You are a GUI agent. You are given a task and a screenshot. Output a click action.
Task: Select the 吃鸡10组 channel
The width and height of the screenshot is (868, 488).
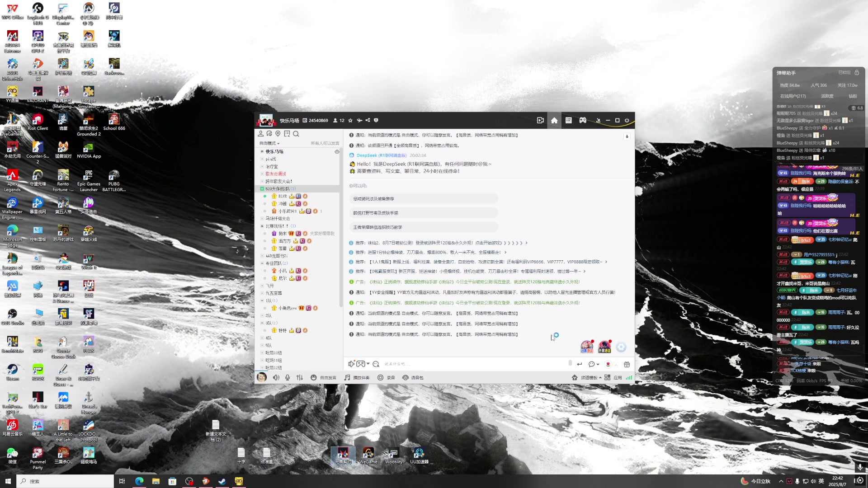tap(274, 353)
